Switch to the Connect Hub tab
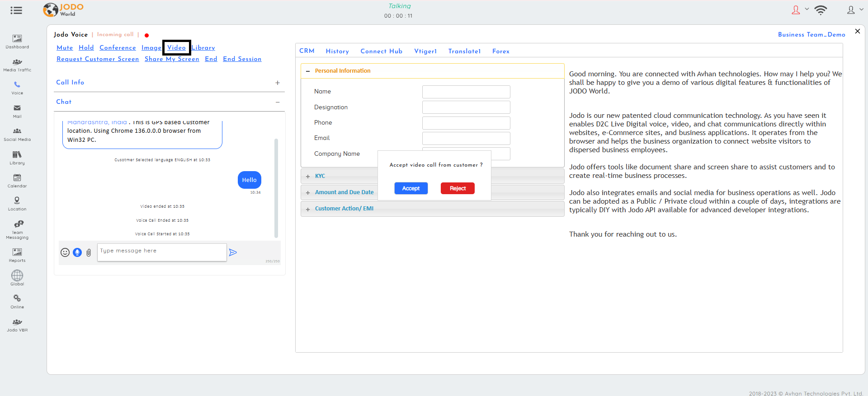The image size is (868, 396). pyautogui.click(x=381, y=51)
